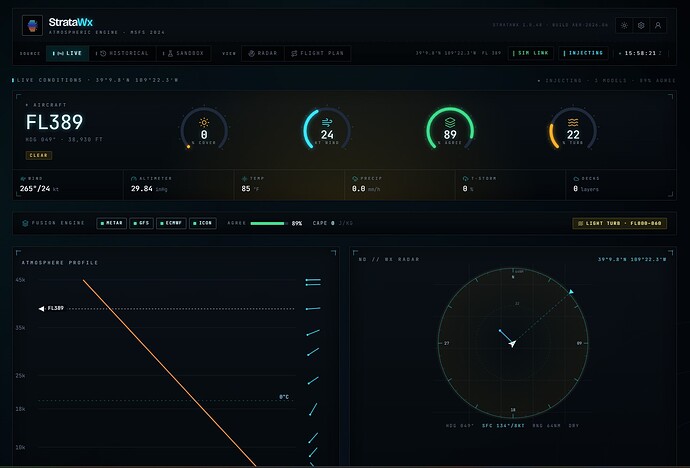Click the Sim Link status button
Image resolution: width=690 pixels, height=468 pixels.
[x=531, y=53]
